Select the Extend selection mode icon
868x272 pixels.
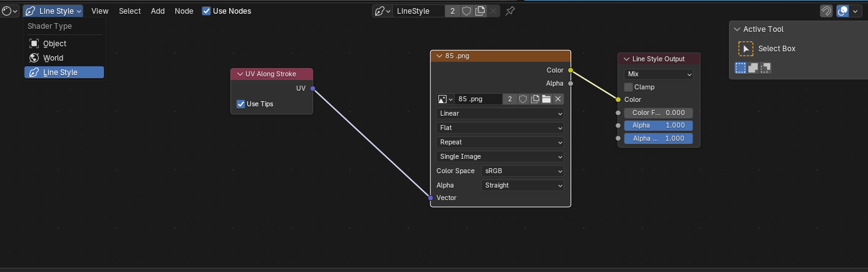coord(753,68)
